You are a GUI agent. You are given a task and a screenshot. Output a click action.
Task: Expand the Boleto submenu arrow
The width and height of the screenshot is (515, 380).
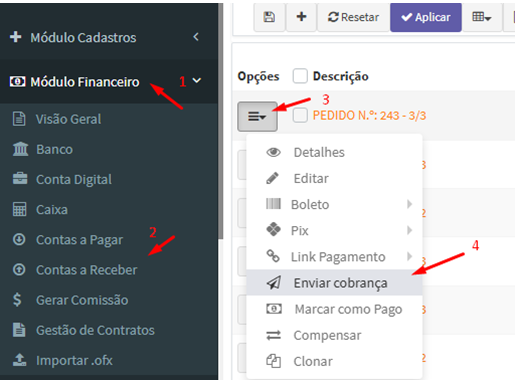point(410,204)
